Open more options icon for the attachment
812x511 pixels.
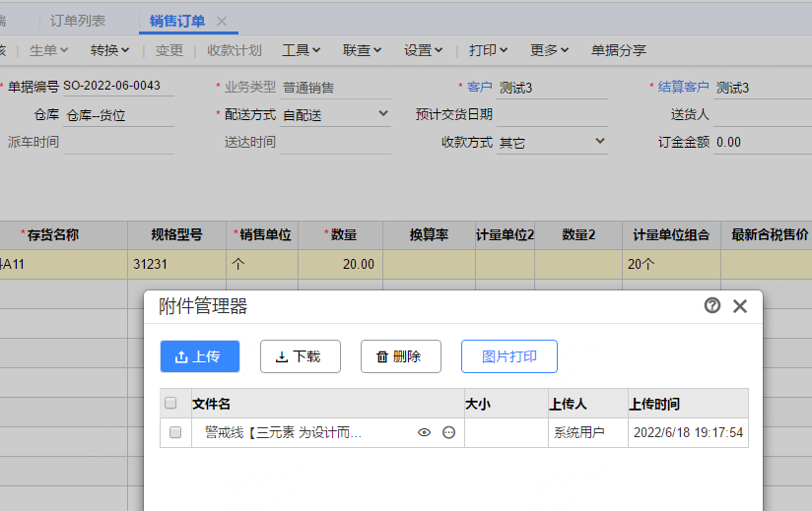449,432
